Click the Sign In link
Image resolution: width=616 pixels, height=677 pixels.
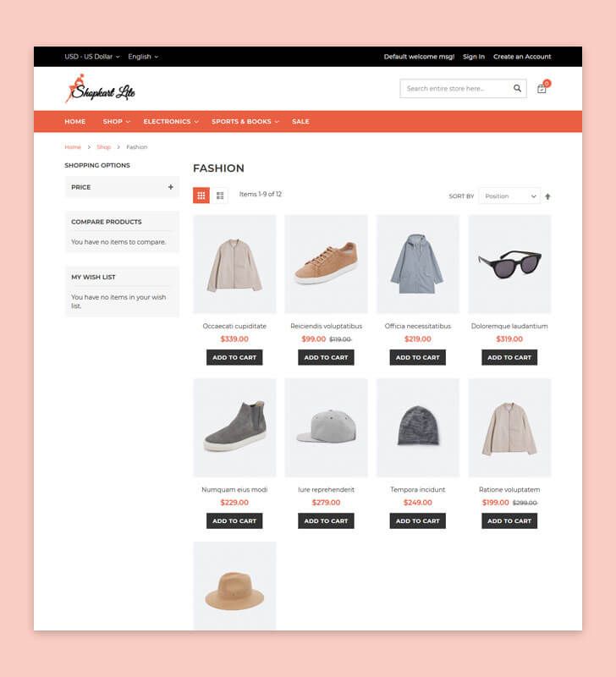tap(474, 57)
